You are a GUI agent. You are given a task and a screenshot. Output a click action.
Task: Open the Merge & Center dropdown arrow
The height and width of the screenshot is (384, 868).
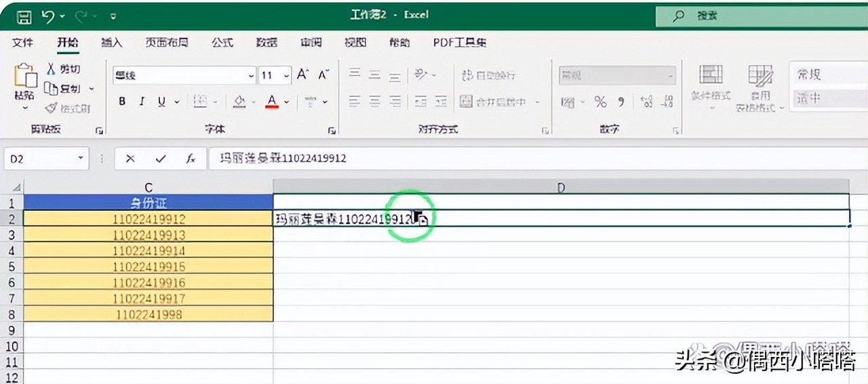(537, 102)
